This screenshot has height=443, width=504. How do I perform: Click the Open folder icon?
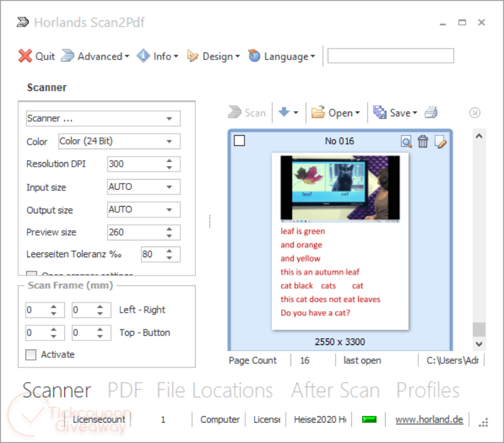click(x=318, y=112)
